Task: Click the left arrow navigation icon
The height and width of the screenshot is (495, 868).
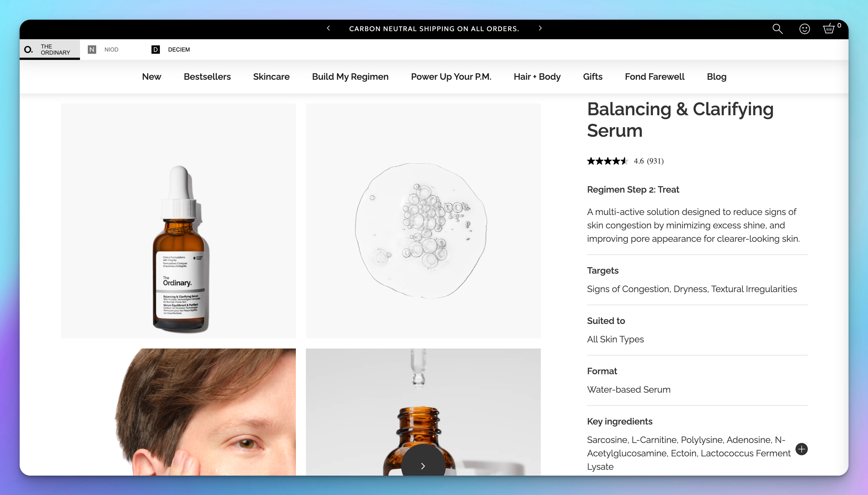Action: click(x=328, y=28)
